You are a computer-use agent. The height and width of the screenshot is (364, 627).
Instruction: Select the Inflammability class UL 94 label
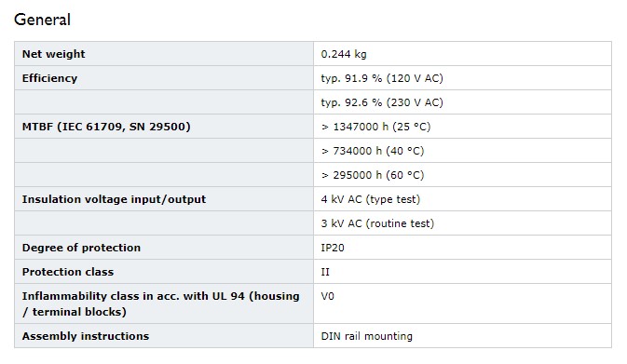point(161,303)
